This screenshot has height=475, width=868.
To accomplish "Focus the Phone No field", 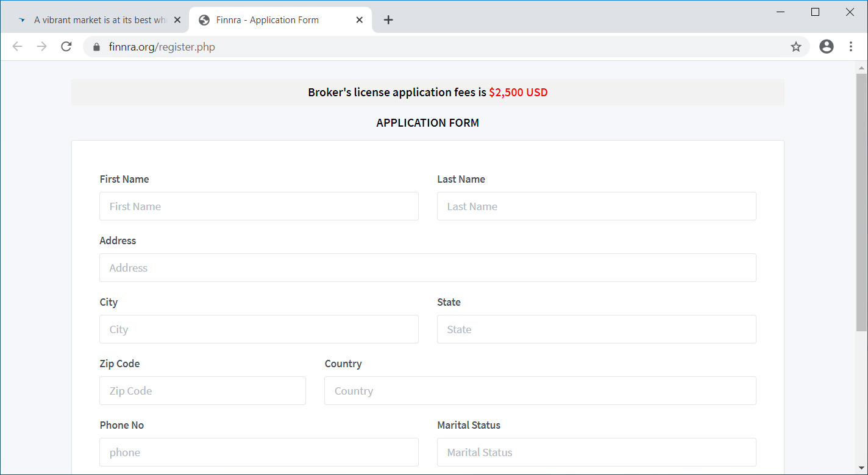I will point(259,452).
